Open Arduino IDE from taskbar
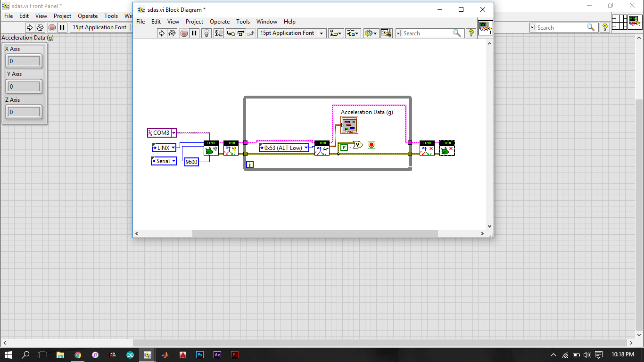644x362 pixels. pos(130,355)
